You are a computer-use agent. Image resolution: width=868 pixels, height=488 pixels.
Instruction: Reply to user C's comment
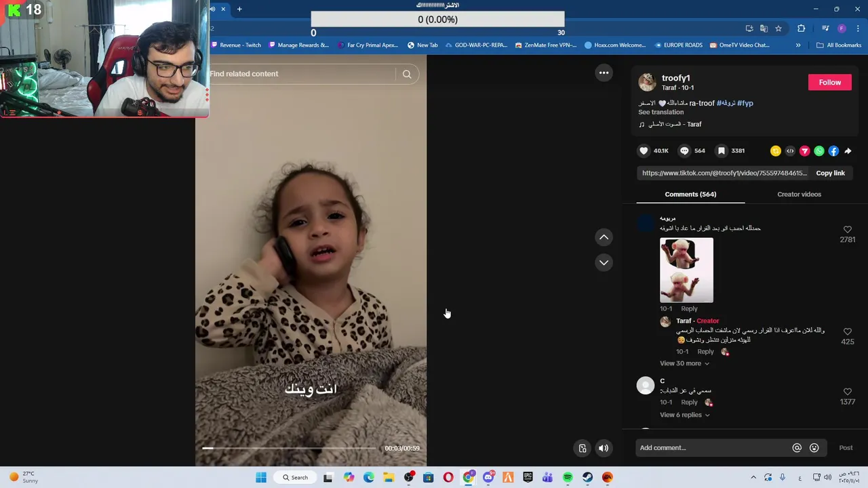pyautogui.click(x=689, y=402)
